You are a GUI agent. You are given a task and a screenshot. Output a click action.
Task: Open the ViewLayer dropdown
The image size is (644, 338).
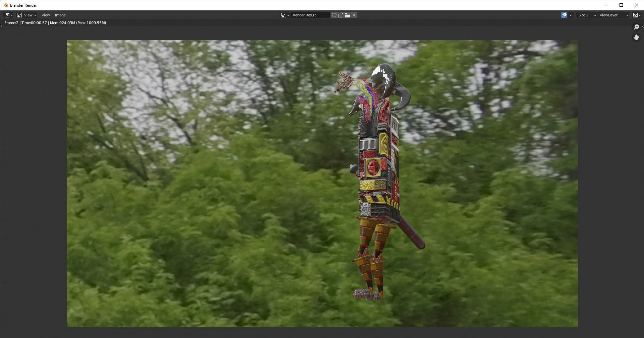click(x=614, y=15)
